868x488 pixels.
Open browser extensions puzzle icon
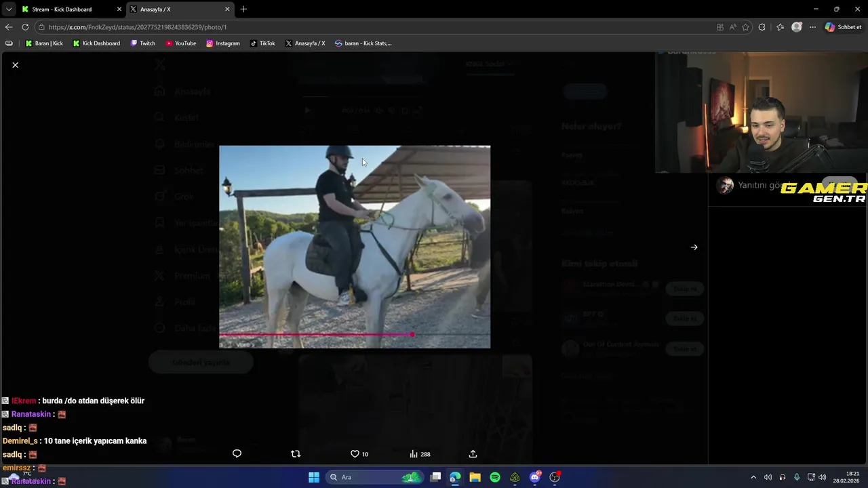(x=762, y=27)
